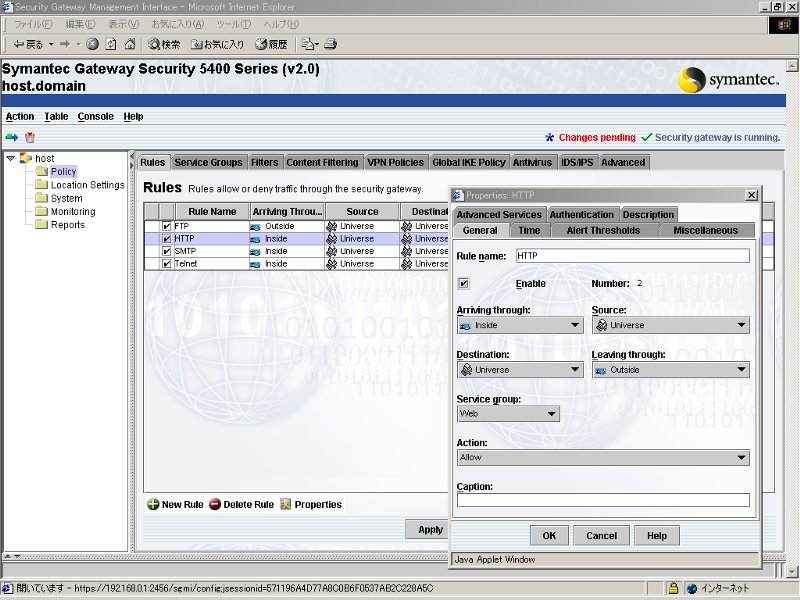Click the green arrow activate changes icon

click(12, 137)
